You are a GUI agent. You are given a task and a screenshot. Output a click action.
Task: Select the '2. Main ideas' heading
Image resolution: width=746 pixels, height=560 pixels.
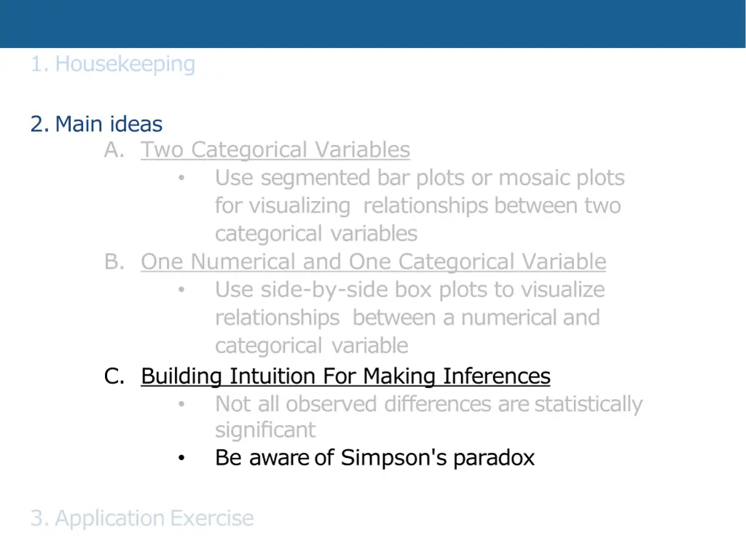tap(97, 124)
